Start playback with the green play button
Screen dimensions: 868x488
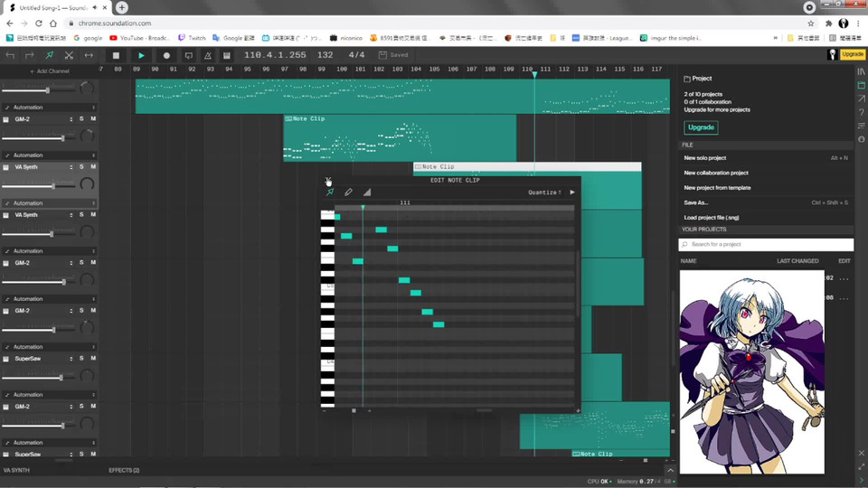coord(141,55)
